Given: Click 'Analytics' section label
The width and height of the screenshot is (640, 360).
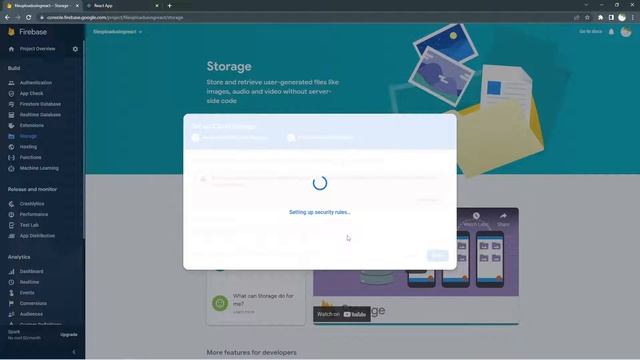Looking at the screenshot, I should pos(19,257).
